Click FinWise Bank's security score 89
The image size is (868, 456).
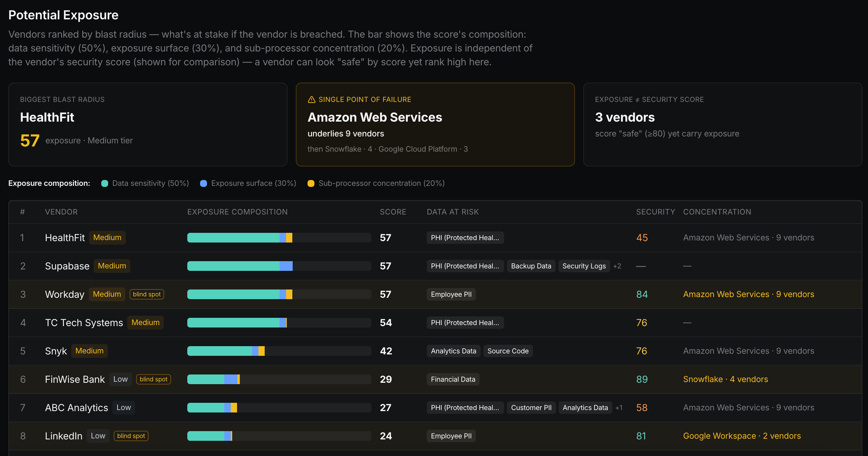[642, 379]
